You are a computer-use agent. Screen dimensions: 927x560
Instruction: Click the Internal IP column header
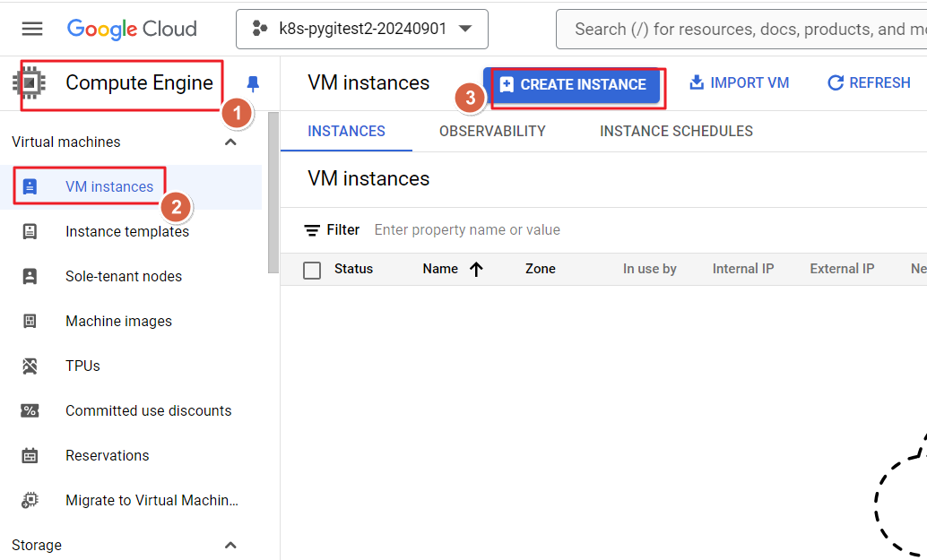[743, 269]
